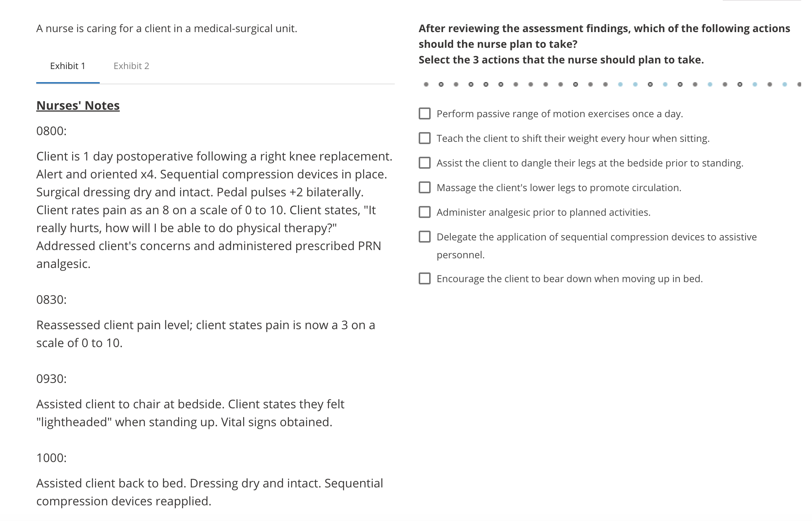Check "Administer analgesic prior to planned activities"
This screenshot has width=812, height=521.
click(425, 212)
